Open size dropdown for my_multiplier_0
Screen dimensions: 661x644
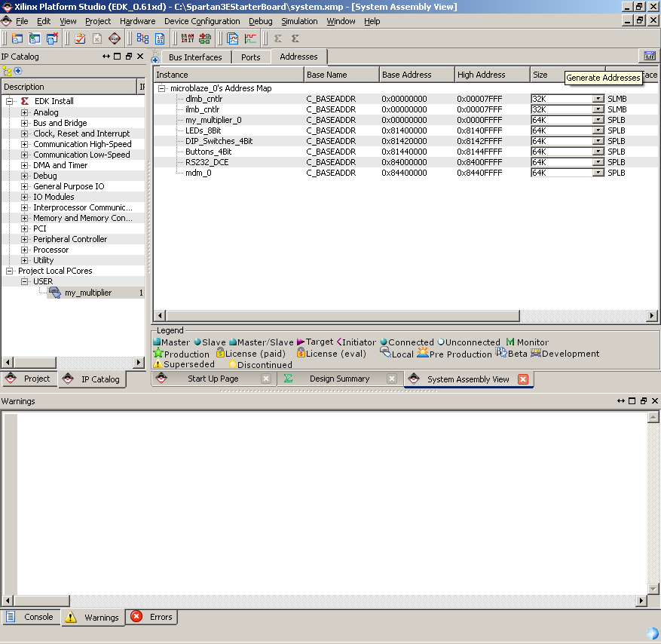(x=598, y=120)
